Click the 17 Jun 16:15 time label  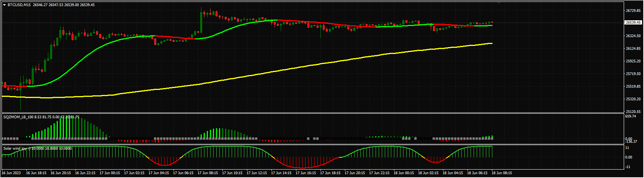tap(307, 173)
